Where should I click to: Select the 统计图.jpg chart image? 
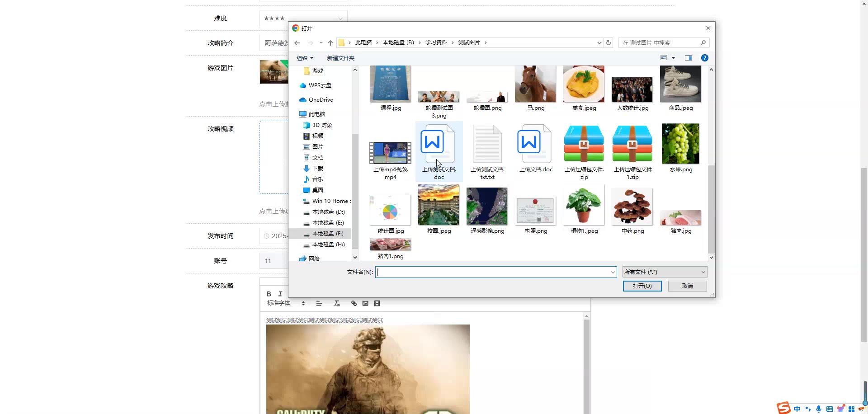pos(391,214)
